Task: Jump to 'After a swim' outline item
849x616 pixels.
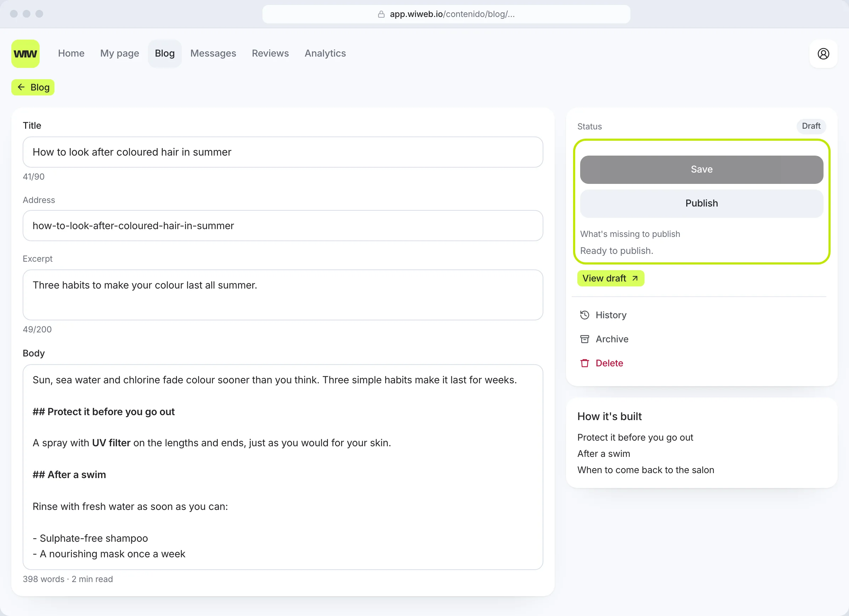Action: tap(603, 454)
